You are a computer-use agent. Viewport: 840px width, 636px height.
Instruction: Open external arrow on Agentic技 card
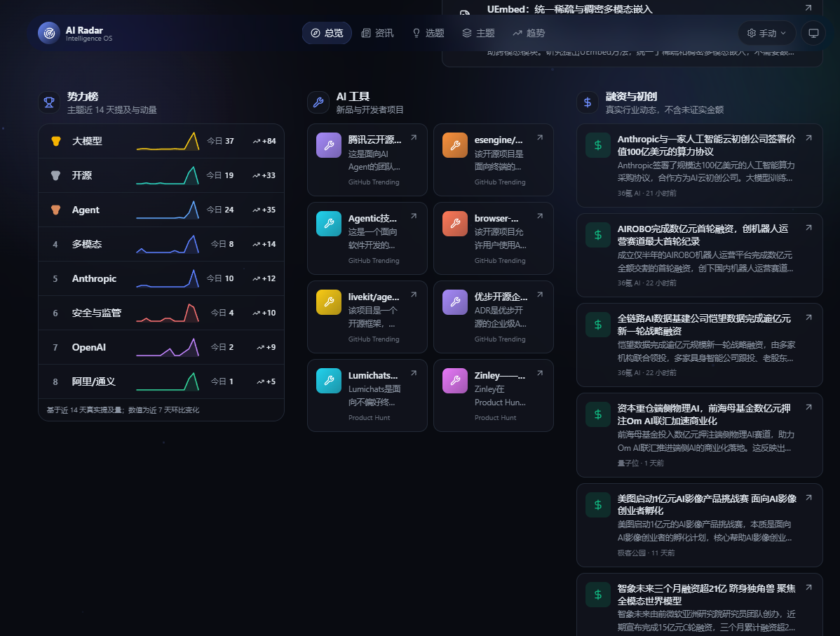coord(414,216)
